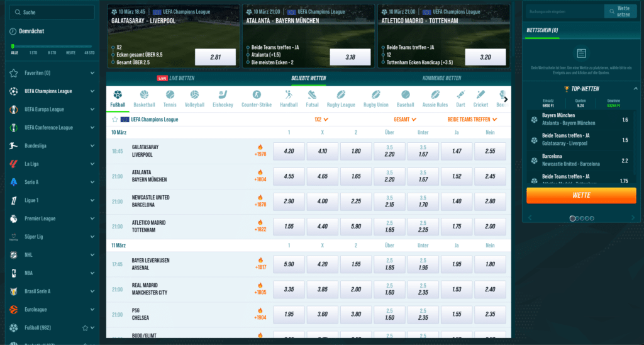Select the Aussie Rules icon
Image resolution: width=644 pixels, height=345 pixels.
(435, 95)
